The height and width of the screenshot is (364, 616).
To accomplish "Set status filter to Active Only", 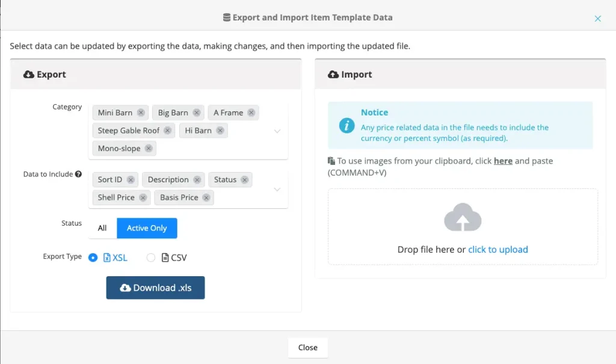I will [147, 228].
